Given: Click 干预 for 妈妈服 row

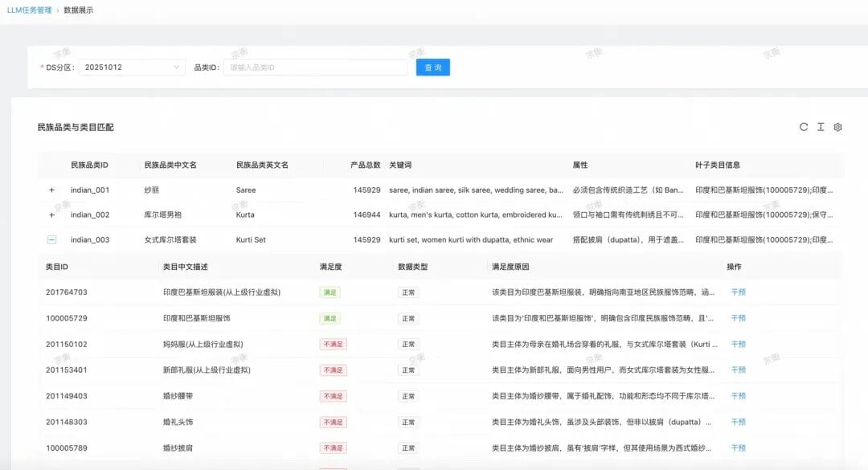Looking at the screenshot, I should [x=739, y=345].
